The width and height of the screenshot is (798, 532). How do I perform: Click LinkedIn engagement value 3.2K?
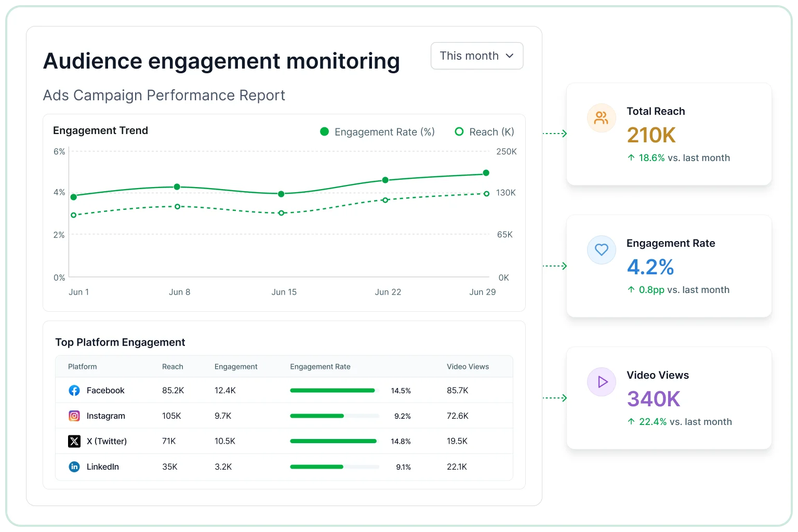223,467
